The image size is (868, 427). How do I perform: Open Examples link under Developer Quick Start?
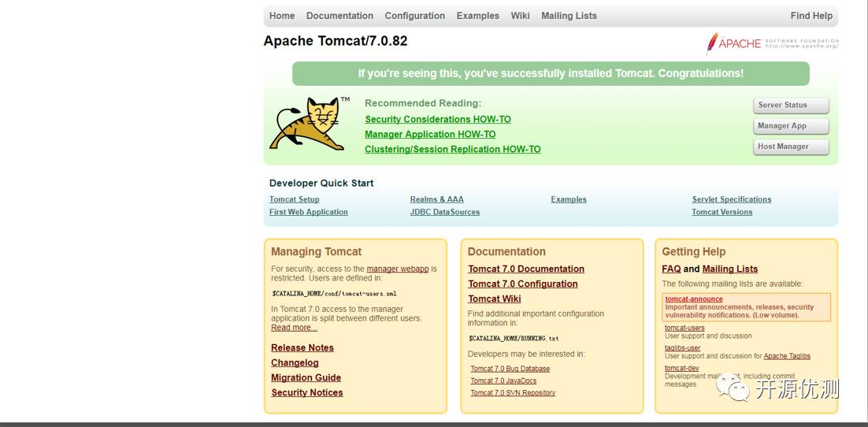tap(569, 199)
